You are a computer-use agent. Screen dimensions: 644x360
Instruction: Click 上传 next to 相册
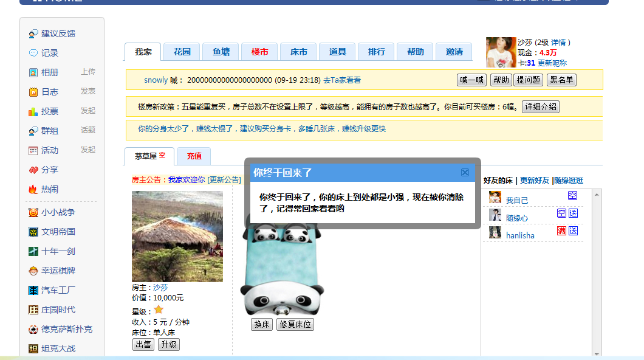88,72
